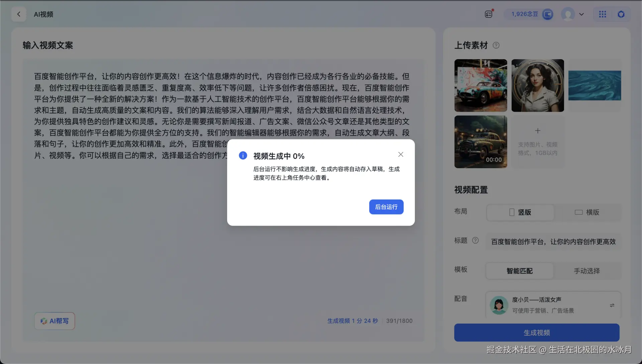The height and width of the screenshot is (364, 642).
Task: Select the vintage car video thumbnail
Action: click(x=480, y=142)
